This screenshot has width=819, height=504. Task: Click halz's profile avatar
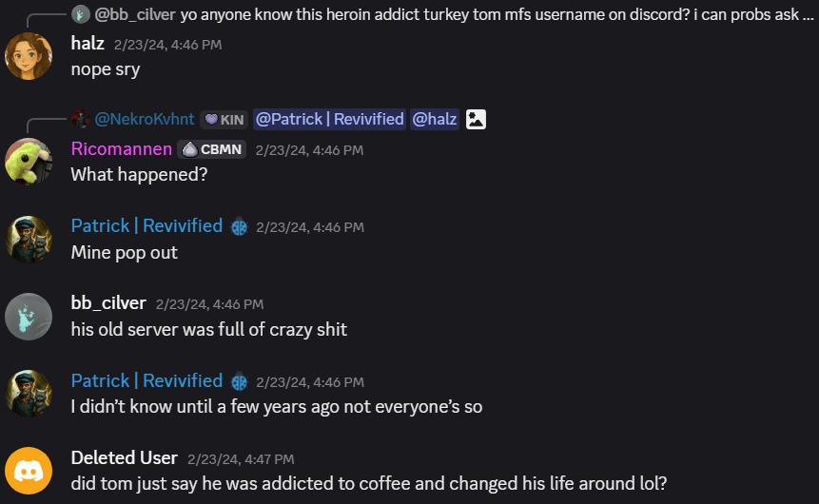click(x=29, y=56)
